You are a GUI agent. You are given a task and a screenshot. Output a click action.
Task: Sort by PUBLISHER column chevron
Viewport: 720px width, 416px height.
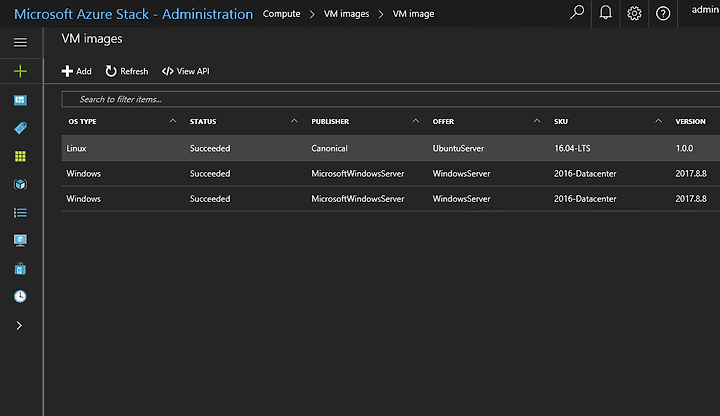pyautogui.click(x=416, y=121)
